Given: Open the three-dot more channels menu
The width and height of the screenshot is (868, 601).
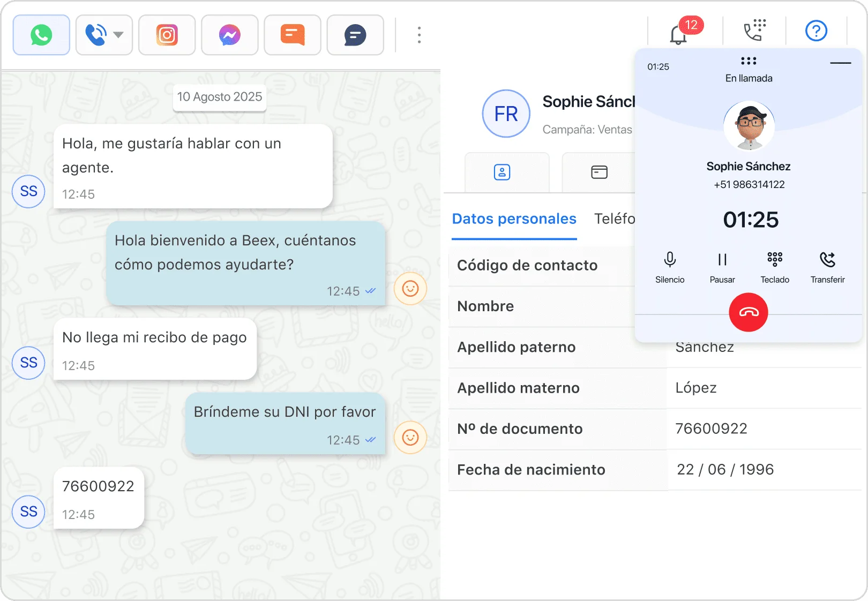Looking at the screenshot, I should point(419,35).
